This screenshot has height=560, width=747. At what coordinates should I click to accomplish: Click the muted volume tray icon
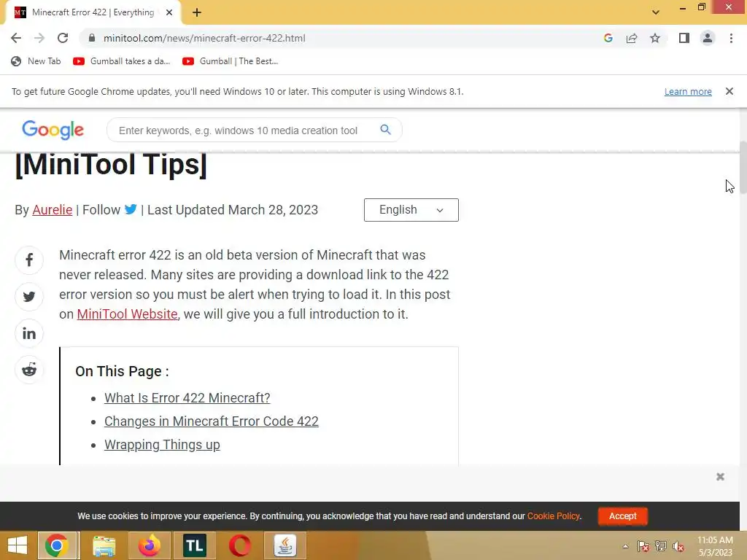pos(678,546)
